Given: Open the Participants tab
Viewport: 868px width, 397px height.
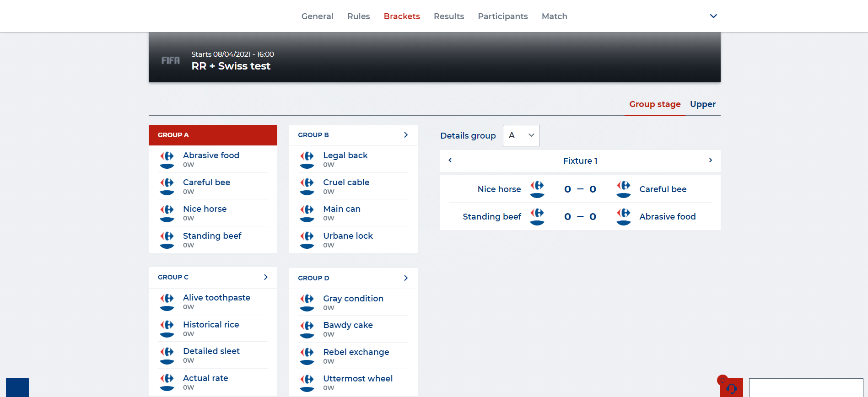Looking at the screenshot, I should click(502, 16).
